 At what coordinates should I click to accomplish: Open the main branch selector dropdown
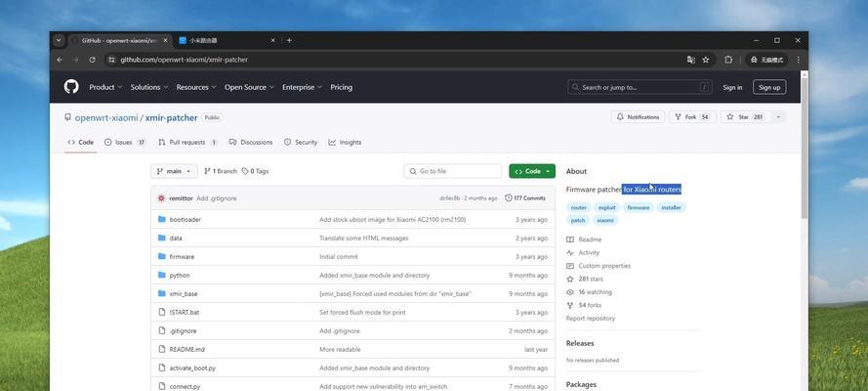[174, 171]
